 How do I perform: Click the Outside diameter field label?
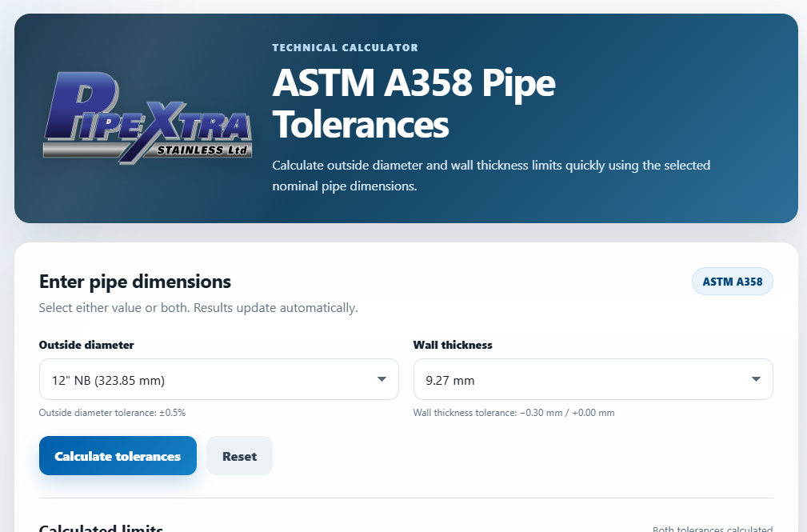point(86,345)
